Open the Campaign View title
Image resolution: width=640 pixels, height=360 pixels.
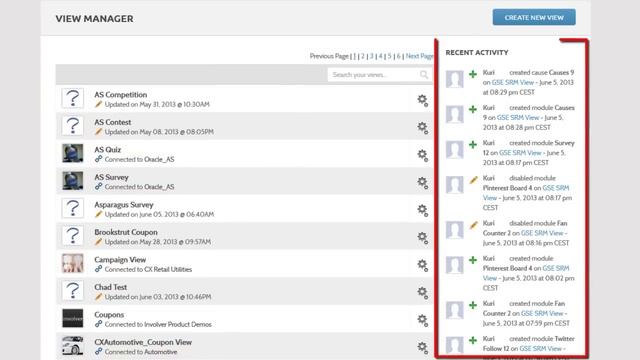tap(120, 260)
